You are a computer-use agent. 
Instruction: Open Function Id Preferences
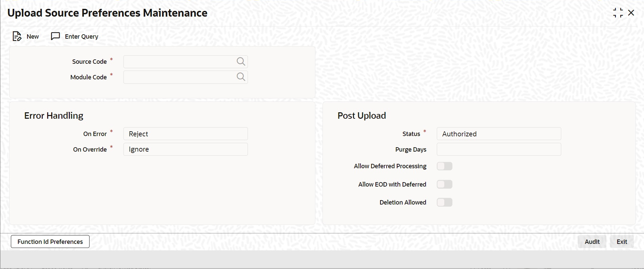(x=50, y=242)
